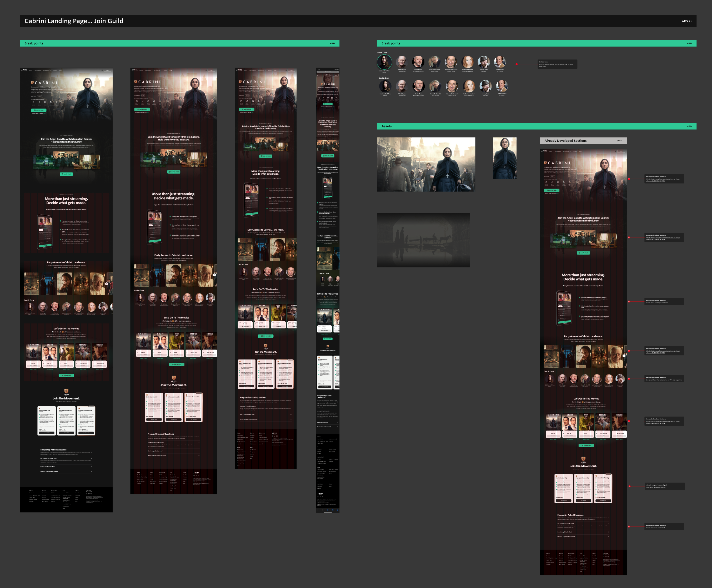The image size is (712, 588).
Task: Click the Angel logo in the title bar
Action: click(686, 21)
